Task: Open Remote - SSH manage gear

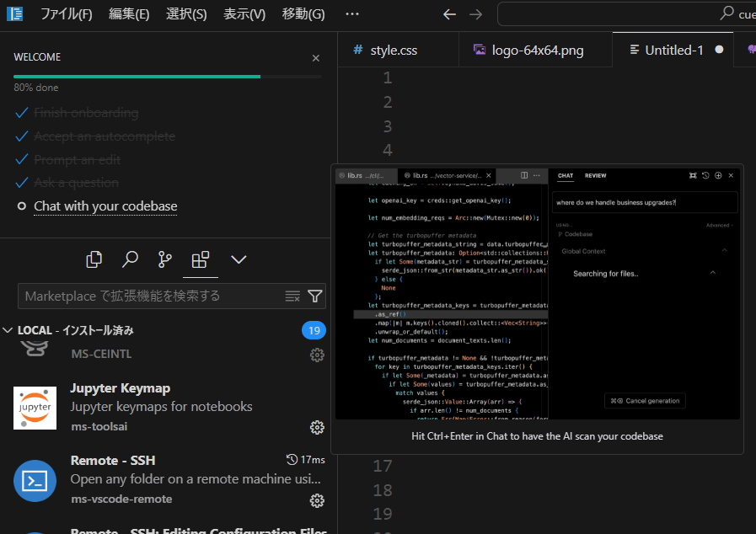Action: pos(317,501)
